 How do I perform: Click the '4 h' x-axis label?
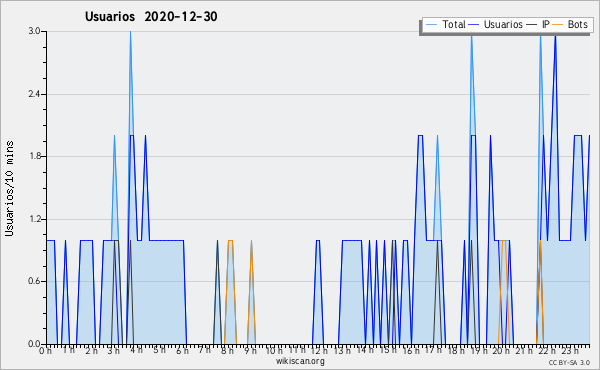pos(136,350)
